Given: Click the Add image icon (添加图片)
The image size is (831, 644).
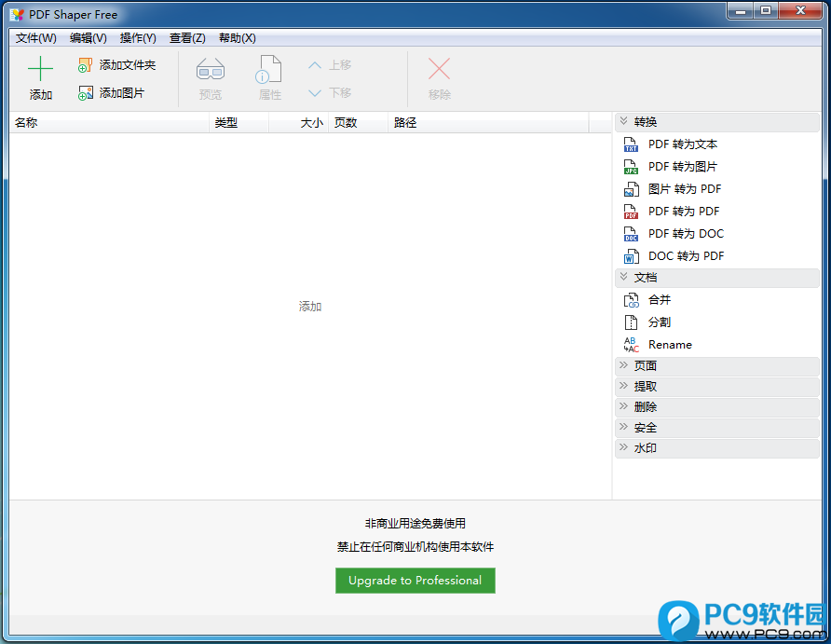Looking at the screenshot, I should click(x=86, y=93).
